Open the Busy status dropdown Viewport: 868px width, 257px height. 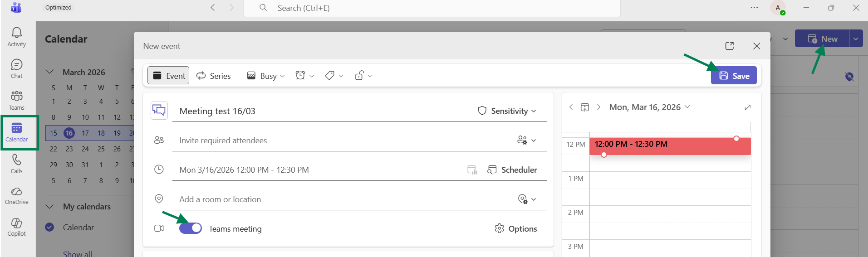[x=265, y=76]
